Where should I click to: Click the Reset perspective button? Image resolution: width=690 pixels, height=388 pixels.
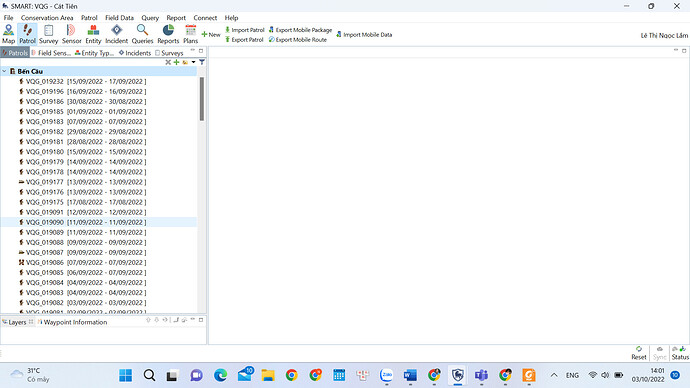tap(639, 353)
